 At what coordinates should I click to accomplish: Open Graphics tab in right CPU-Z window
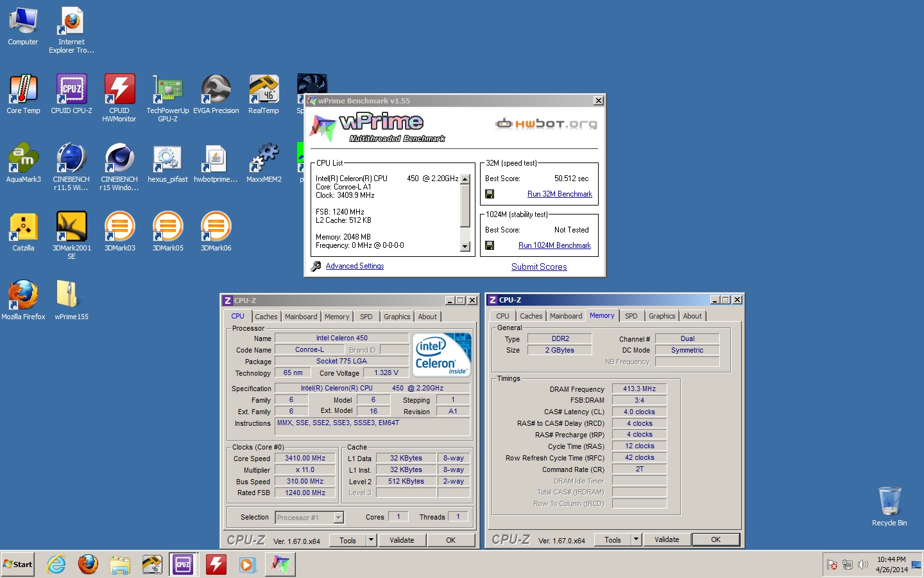662,316
